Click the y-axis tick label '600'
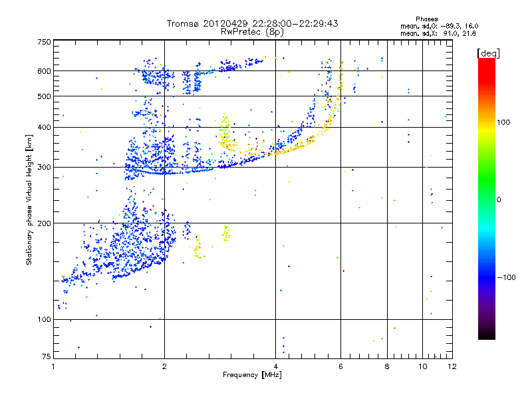This screenshot has height=399, width=532. click(x=45, y=71)
